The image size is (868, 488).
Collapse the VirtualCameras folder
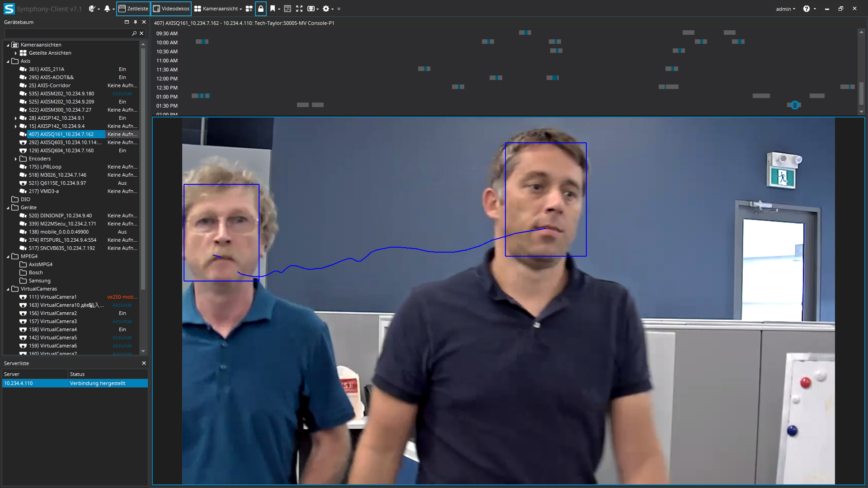pyautogui.click(x=8, y=289)
